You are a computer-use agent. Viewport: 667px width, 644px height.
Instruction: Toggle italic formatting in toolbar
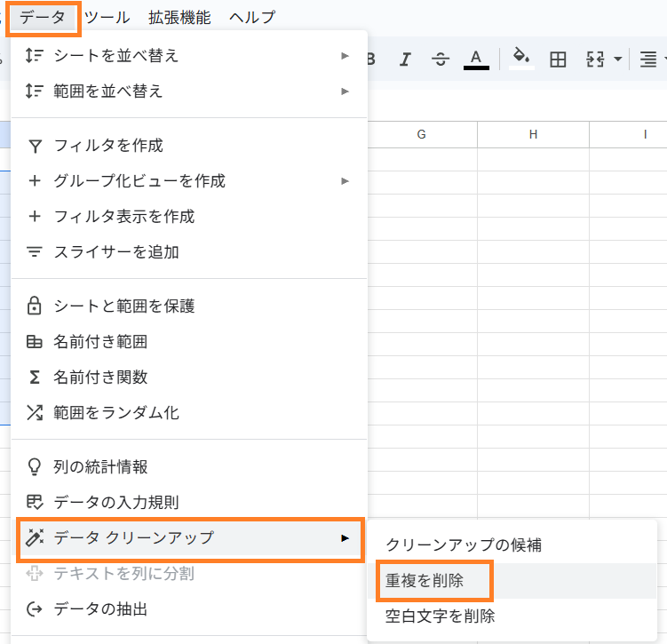pos(405,60)
